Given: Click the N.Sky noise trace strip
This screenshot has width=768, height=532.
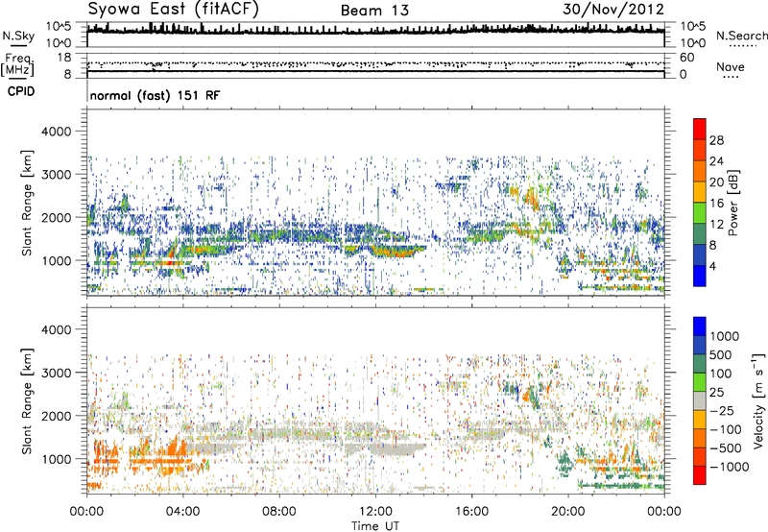Looking at the screenshot, I should tap(375, 35).
